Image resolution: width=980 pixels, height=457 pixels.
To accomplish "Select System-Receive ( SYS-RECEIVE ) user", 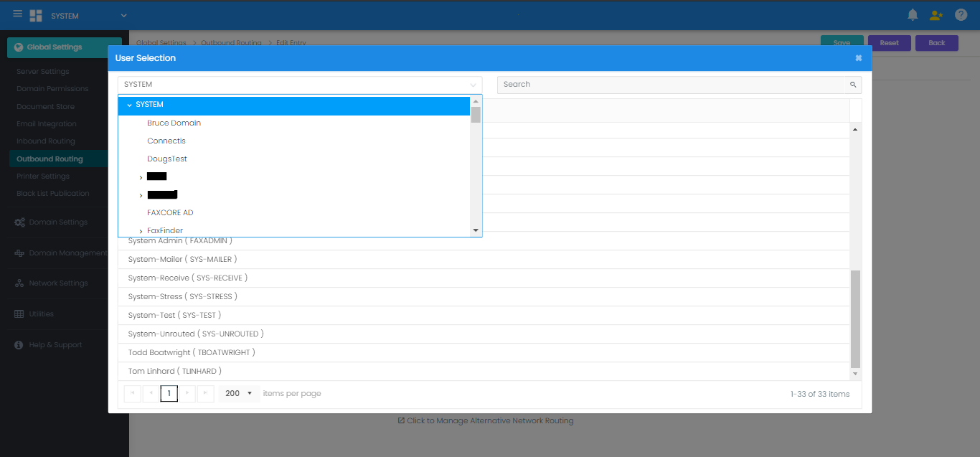I will [484, 278].
